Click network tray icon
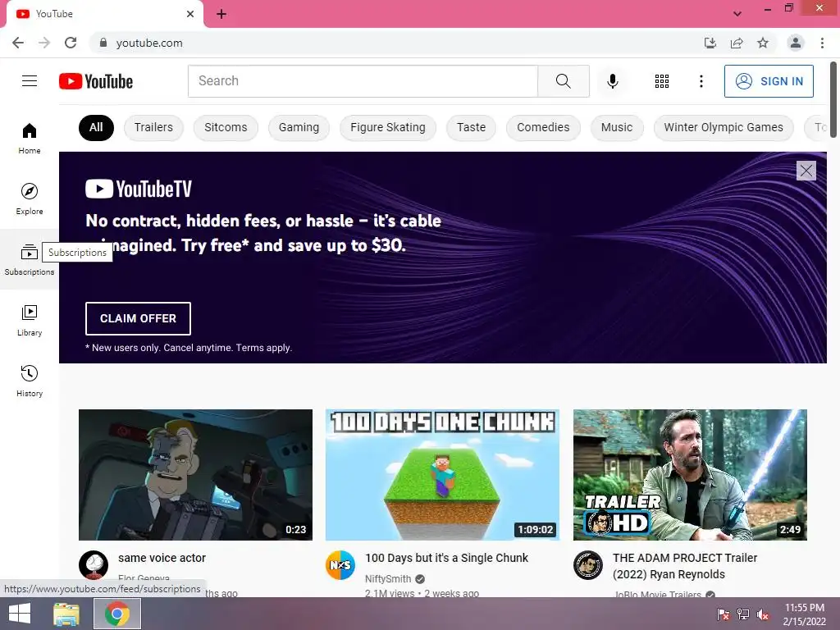840x630 pixels. click(x=743, y=614)
